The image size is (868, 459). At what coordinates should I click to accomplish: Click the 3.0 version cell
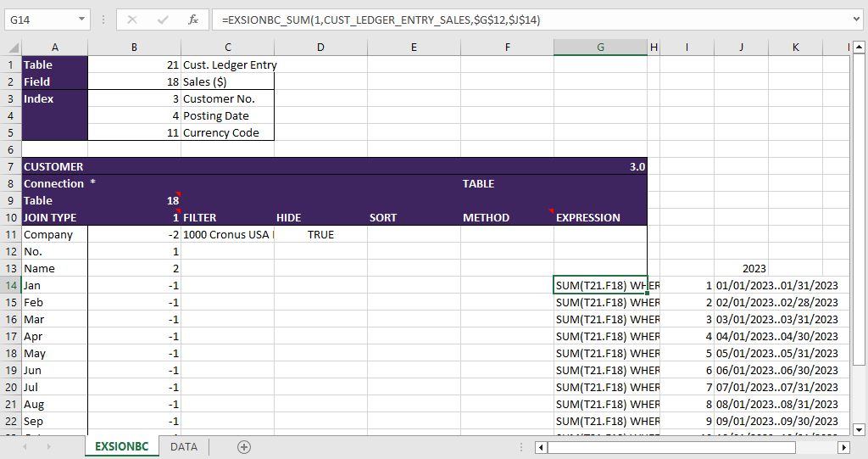[x=601, y=167]
